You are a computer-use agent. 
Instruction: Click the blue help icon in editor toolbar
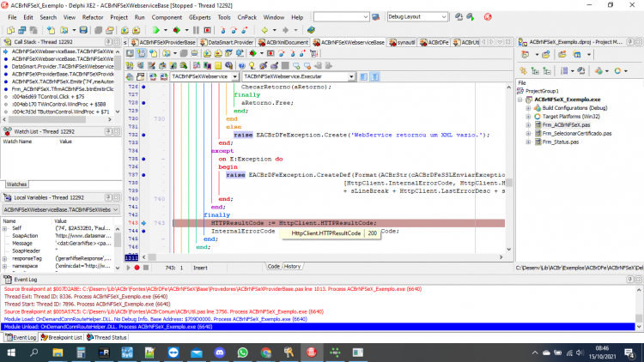[x=241, y=66]
